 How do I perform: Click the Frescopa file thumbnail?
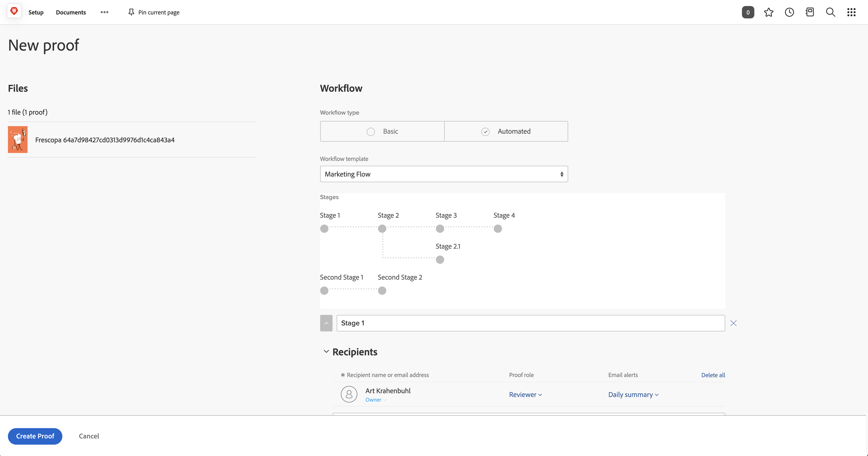tap(18, 139)
